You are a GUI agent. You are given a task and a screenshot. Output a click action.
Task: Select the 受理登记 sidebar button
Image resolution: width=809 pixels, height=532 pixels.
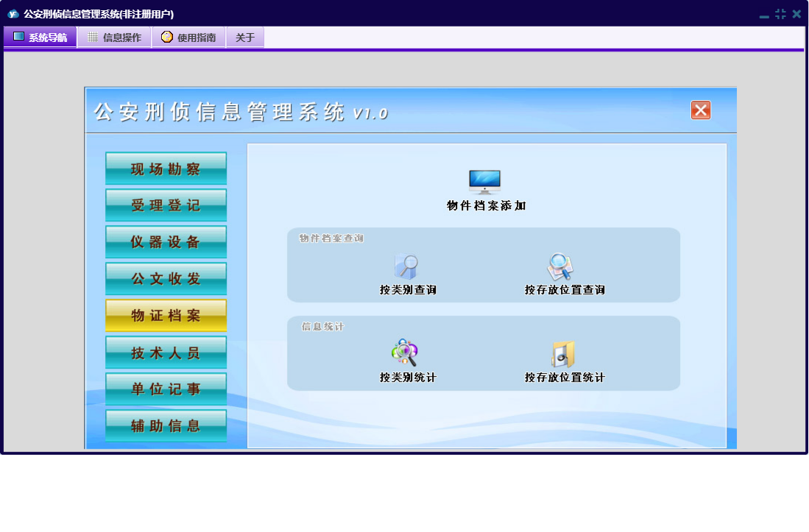pos(166,205)
